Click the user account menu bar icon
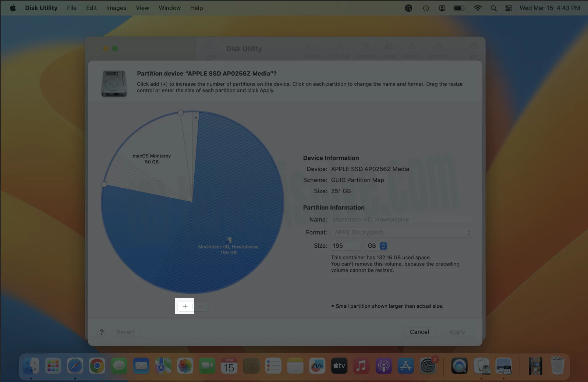The width and height of the screenshot is (588, 382). coord(442,8)
